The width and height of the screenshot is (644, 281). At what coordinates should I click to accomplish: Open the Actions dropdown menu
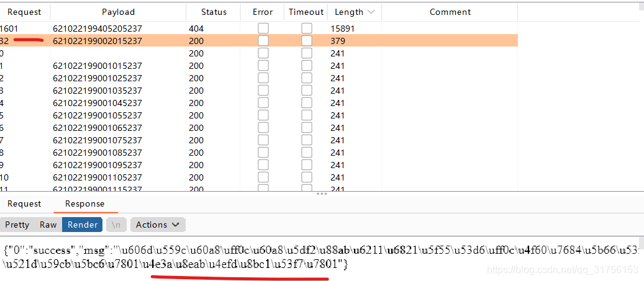pos(158,225)
